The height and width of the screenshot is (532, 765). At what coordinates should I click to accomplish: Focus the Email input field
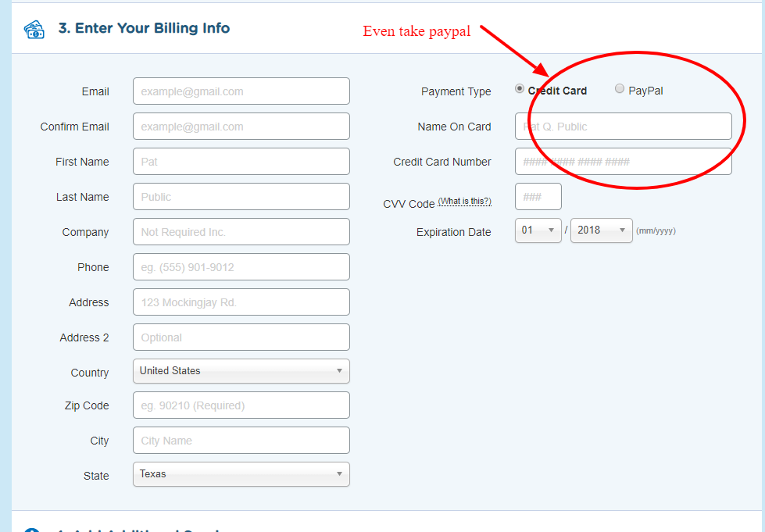[x=241, y=91]
